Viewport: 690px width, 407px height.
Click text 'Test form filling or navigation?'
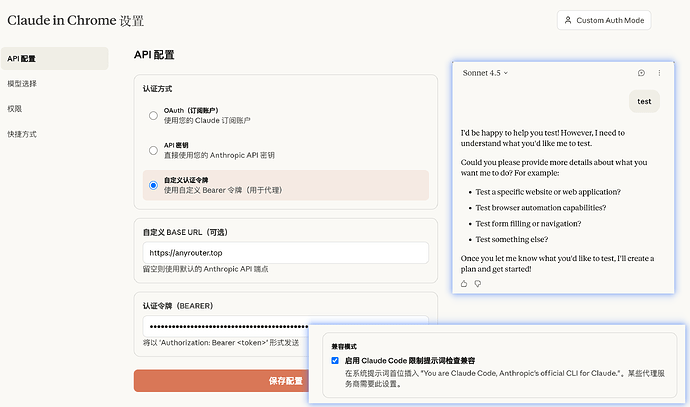(x=528, y=224)
